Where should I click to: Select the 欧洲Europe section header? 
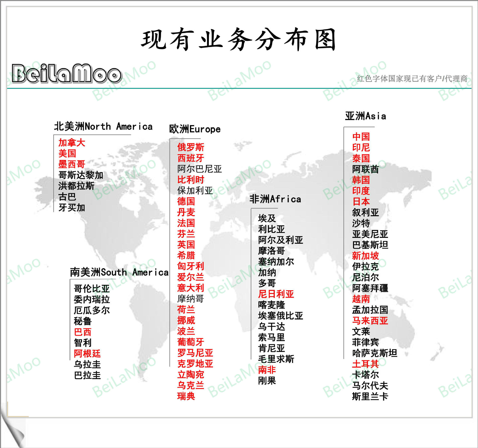click(195, 129)
